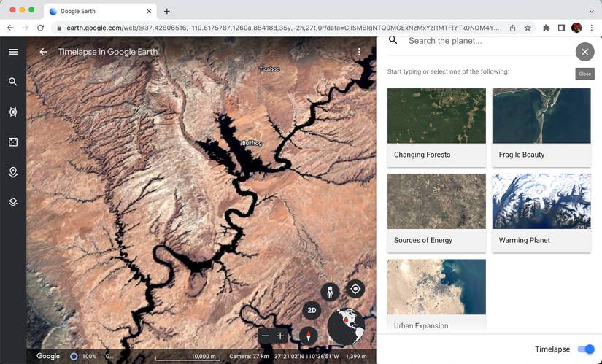602x364 pixels.
Task: Open the Chrome three-dot menu
Action: (591, 28)
